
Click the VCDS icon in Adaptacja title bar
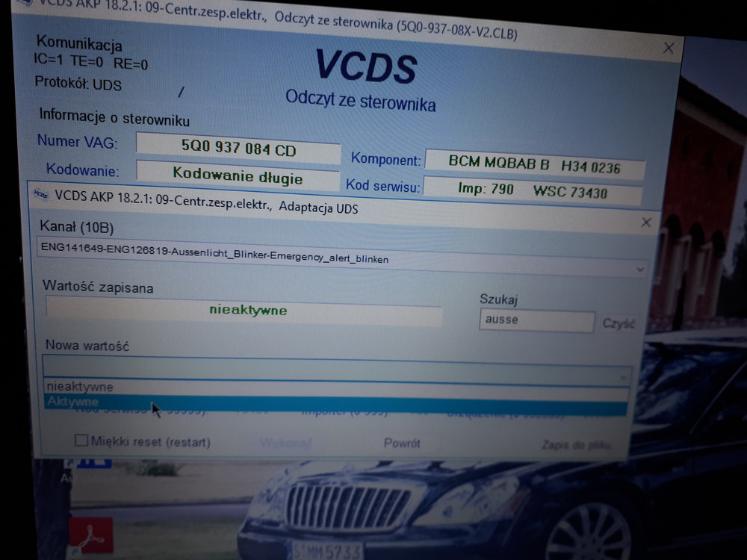click(x=41, y=194)
